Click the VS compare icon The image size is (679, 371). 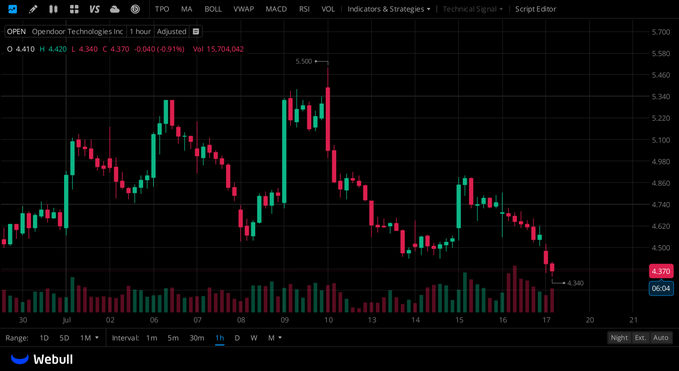[94, 9]
